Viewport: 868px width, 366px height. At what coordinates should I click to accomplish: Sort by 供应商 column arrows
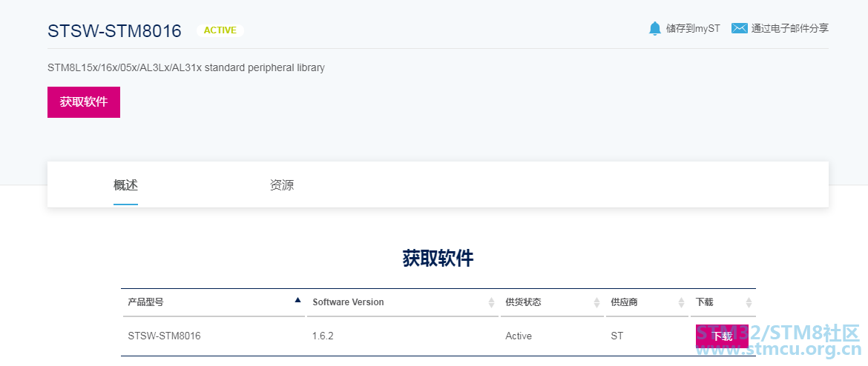point(681,302)
